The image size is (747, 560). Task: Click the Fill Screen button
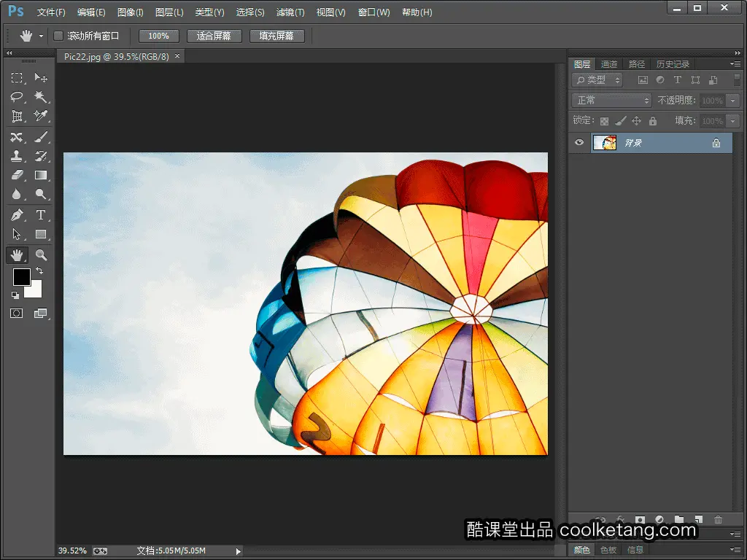276,36
